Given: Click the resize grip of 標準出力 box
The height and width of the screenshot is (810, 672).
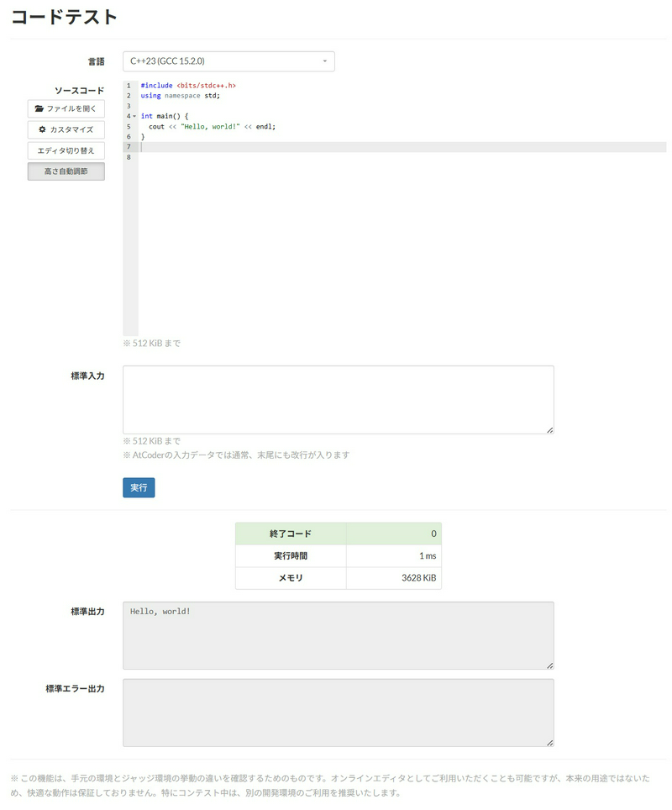Looking at the screenshot, I should [x=549, y=665].
